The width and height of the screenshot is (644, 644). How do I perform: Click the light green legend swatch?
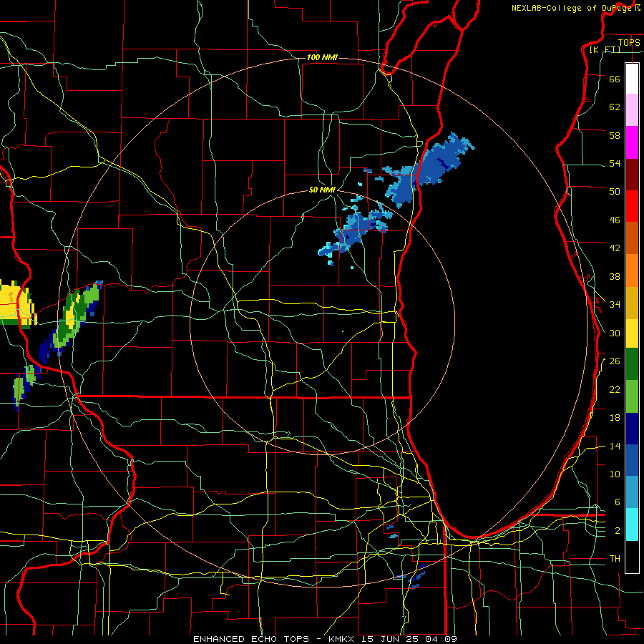click(632, 396)
